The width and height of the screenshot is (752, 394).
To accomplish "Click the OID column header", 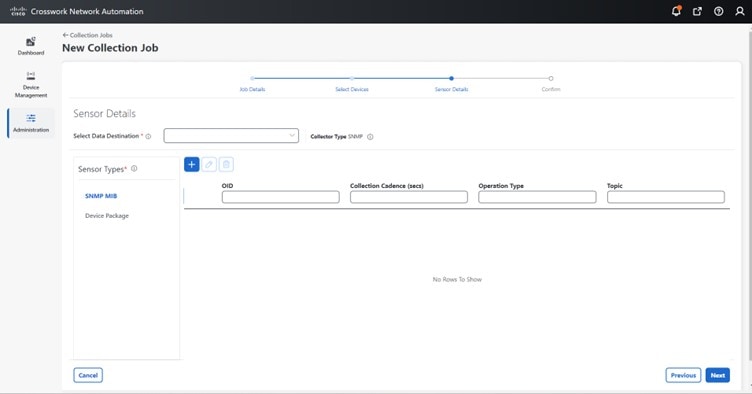I will pyautogui.click(x=227, y=185).
